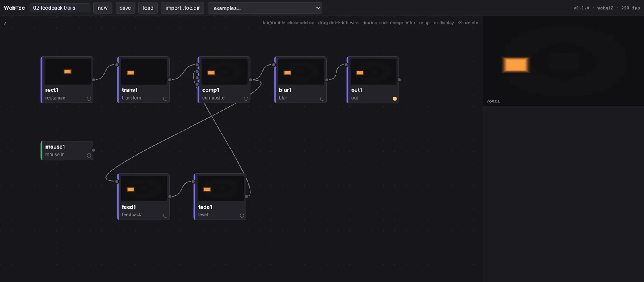Select the fade1 node name
This screenshot has width=644, height=282.
tap(205, 207)
